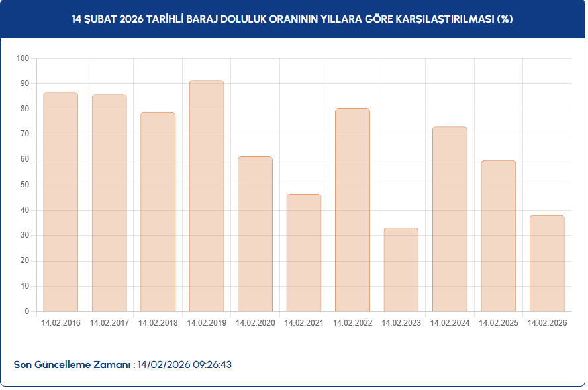Click the 0 value on y-axis
588x390 pixels.
pyautogui.click(x=27, y=311)
